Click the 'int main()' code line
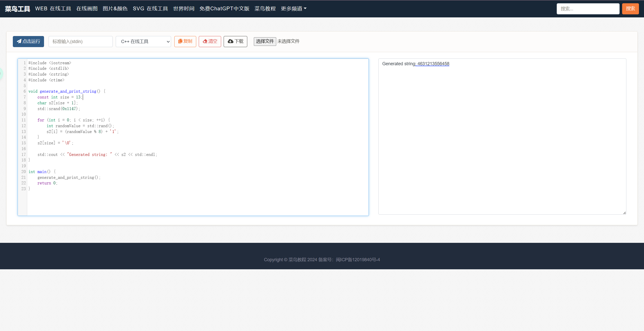Viewport: 644px width, 331px height. tap(42, 172)
